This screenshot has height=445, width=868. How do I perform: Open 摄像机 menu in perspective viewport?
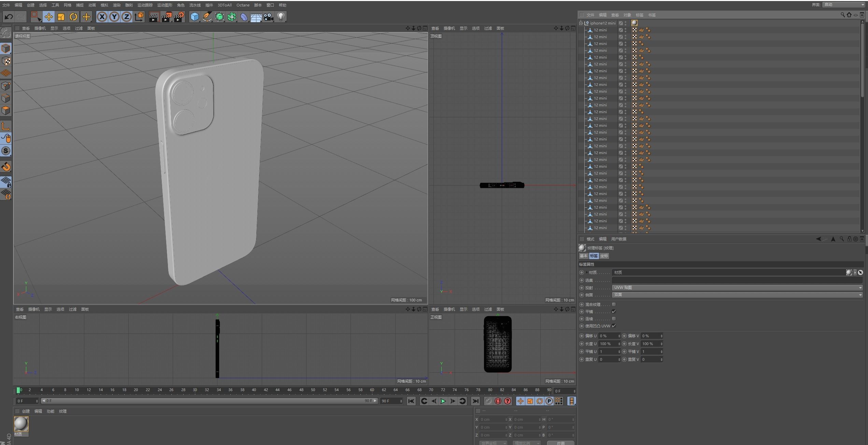tap(40, 28)
